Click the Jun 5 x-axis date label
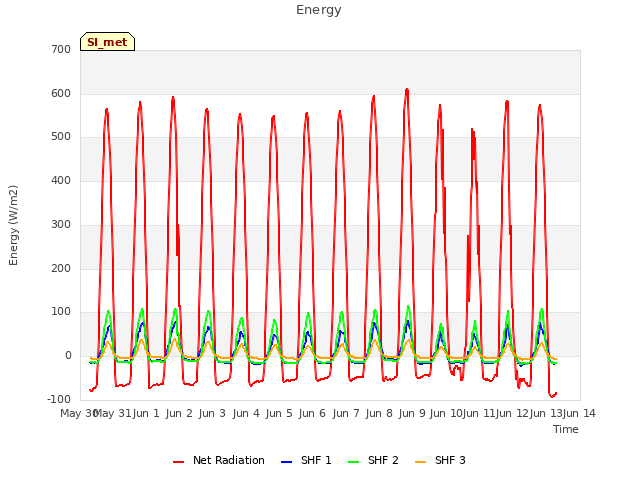The height and width of the screenshot is (480, 640). pos(279,413)
